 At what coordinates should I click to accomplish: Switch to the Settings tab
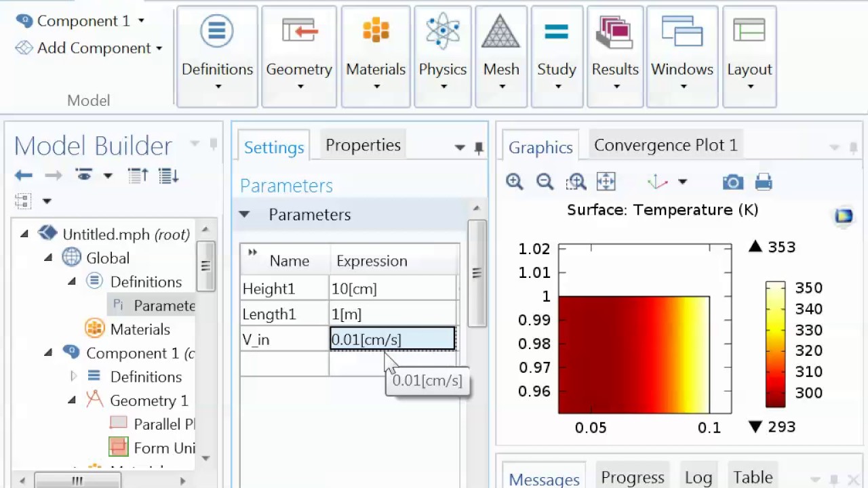274,147
